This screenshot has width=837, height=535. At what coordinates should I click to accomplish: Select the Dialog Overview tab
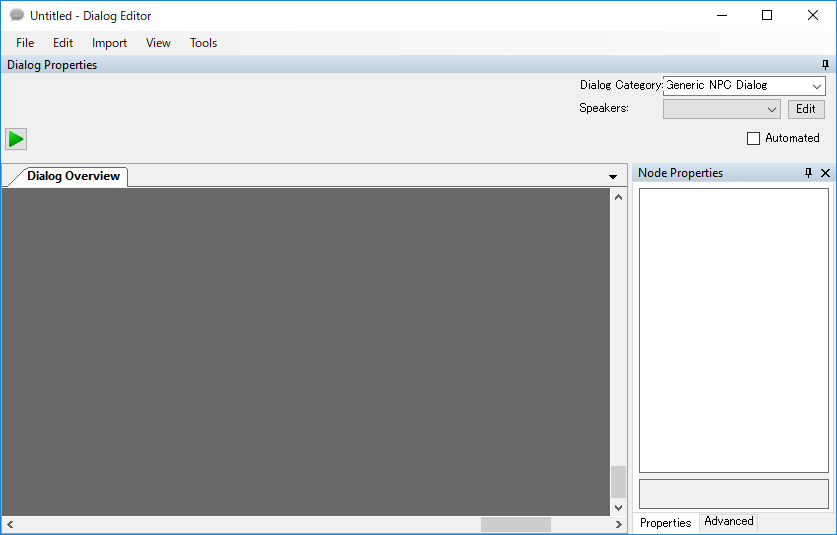tap(73, 176)
